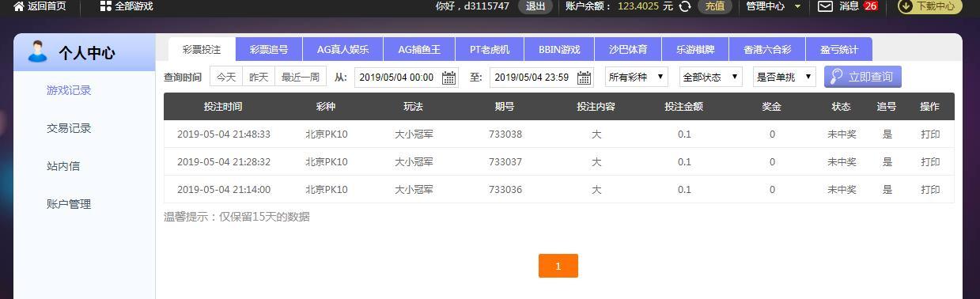The width and height of the screenshot is (980, 299).
Task: Expand the 全部状态 dropdown
Action: (710, 77)
